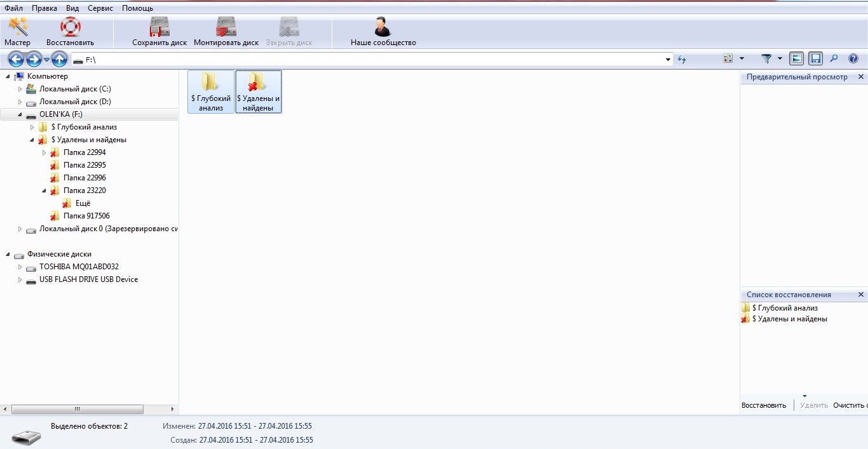
Task: Click Монтировать диск in the toolbar
Action: 226,32
